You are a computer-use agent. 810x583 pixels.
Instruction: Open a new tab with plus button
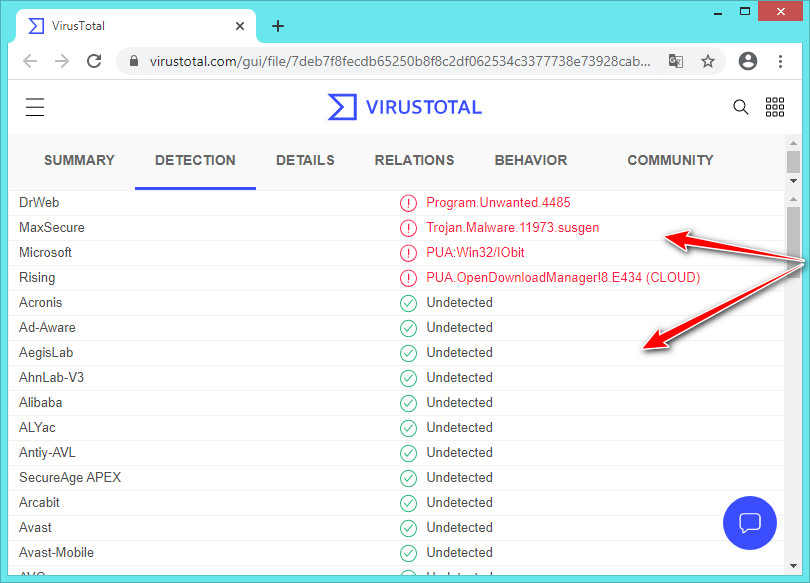pyautogui.click(x=278, y=26)
